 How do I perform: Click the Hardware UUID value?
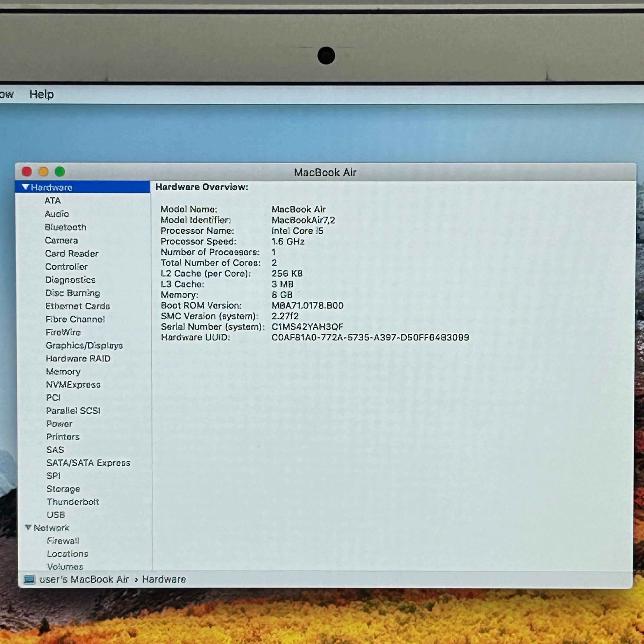[x=370, y=337]
